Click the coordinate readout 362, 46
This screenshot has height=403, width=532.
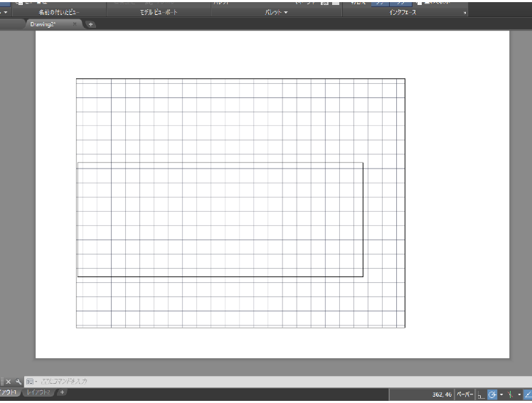pos(442,394)
